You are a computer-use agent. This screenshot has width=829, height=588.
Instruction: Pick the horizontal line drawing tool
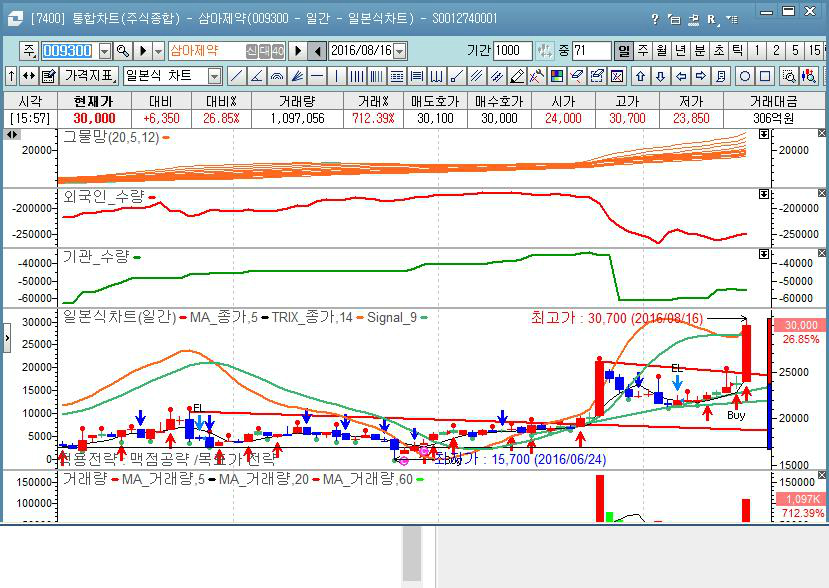tap(316, 76)
